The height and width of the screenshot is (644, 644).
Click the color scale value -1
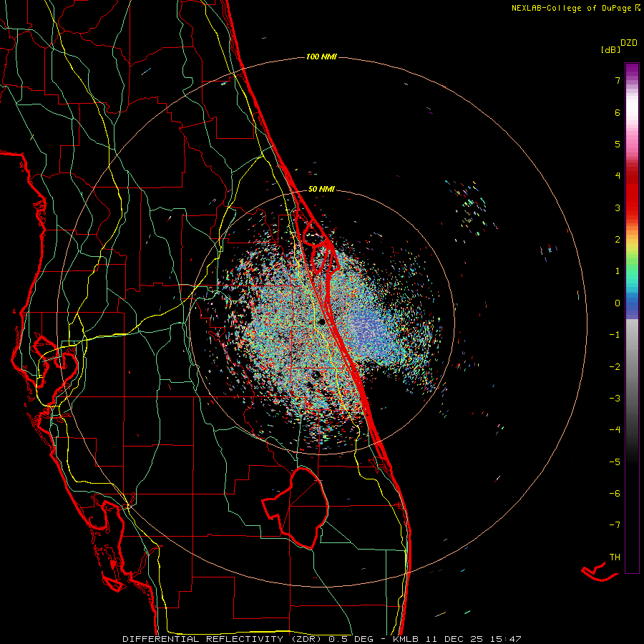(x=615, y=335)
